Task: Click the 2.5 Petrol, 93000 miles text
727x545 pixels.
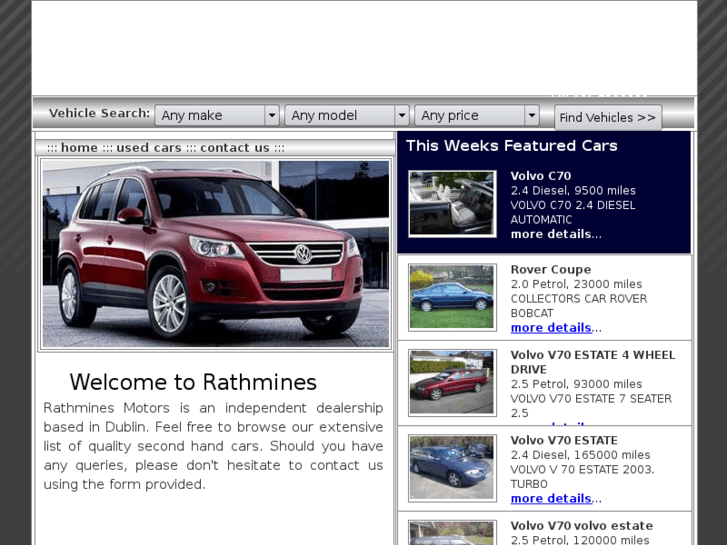Action: (576, 385)
